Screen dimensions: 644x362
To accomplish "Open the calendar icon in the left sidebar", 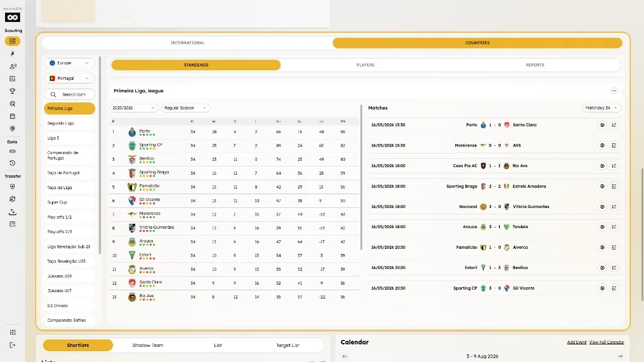I will pyautogui.click(x=13, y=116).
